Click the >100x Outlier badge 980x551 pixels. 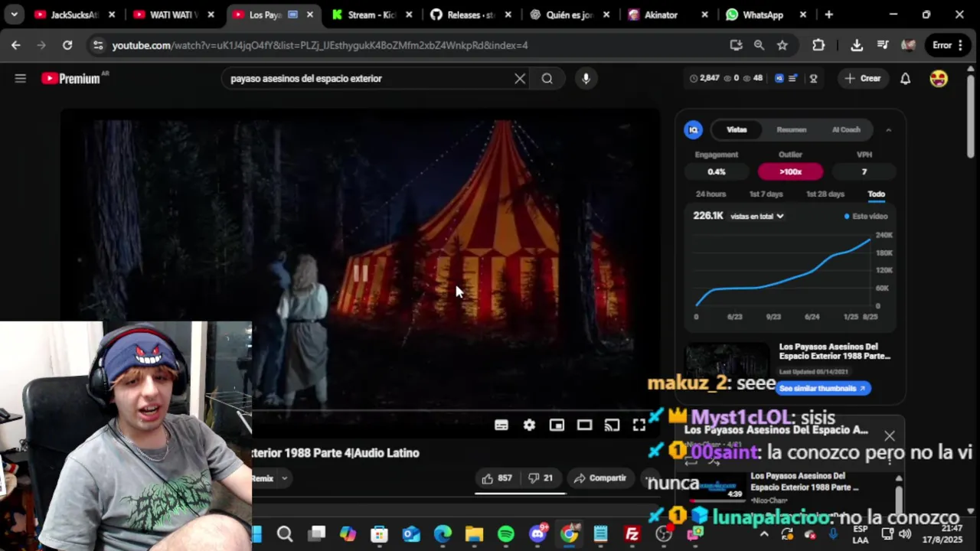tap(790, 171)
